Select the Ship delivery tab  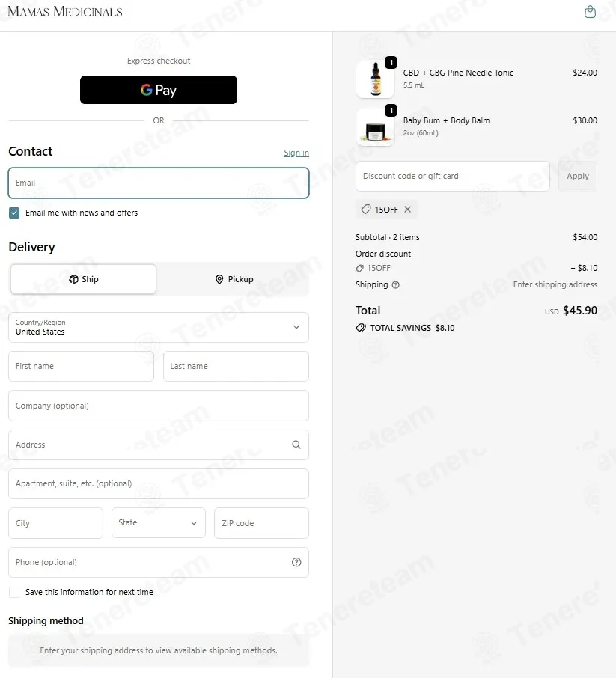point(84,279)
